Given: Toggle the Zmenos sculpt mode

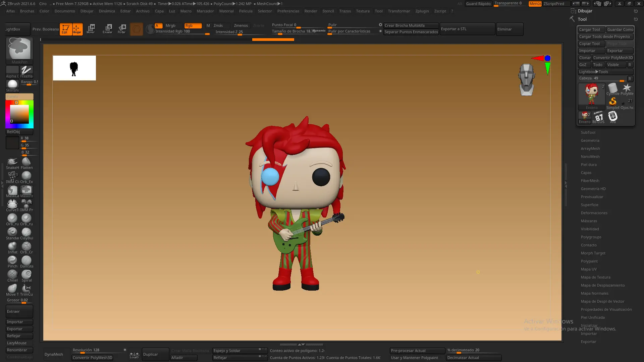Looking at the screenshot, I should tap(241, 25).
